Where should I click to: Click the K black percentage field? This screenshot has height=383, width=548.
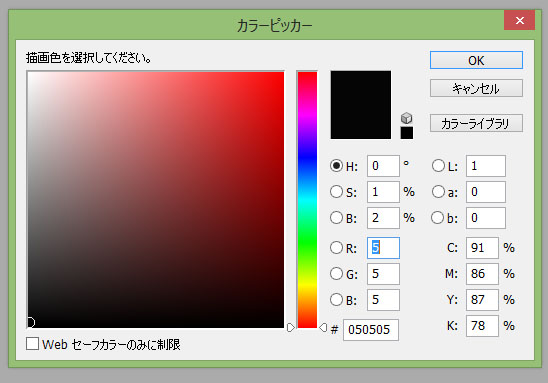pos(482,326)
